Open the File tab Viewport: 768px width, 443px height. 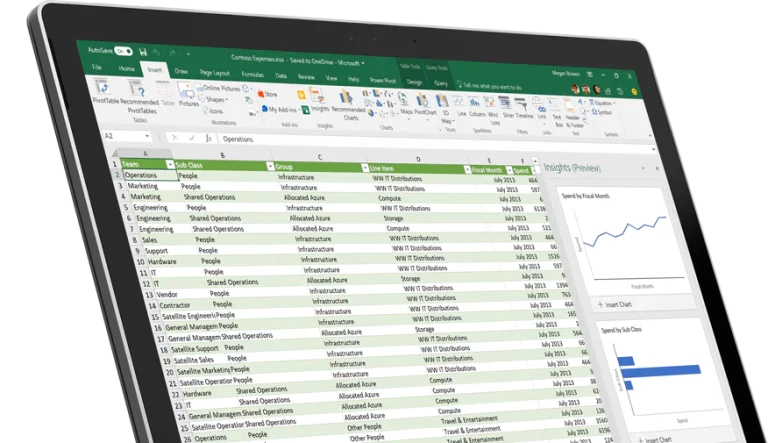[96, 67]
